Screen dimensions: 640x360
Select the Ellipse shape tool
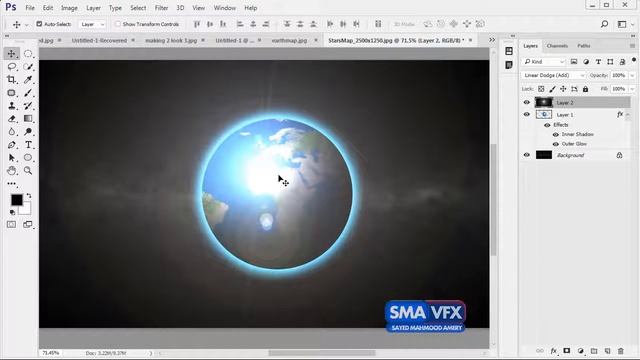click(x=28, y=158)
